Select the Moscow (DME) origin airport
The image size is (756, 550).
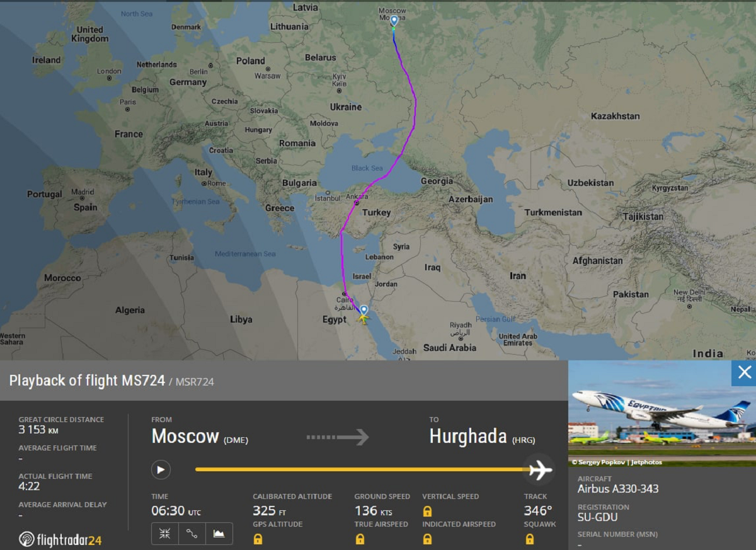point(199,437)
